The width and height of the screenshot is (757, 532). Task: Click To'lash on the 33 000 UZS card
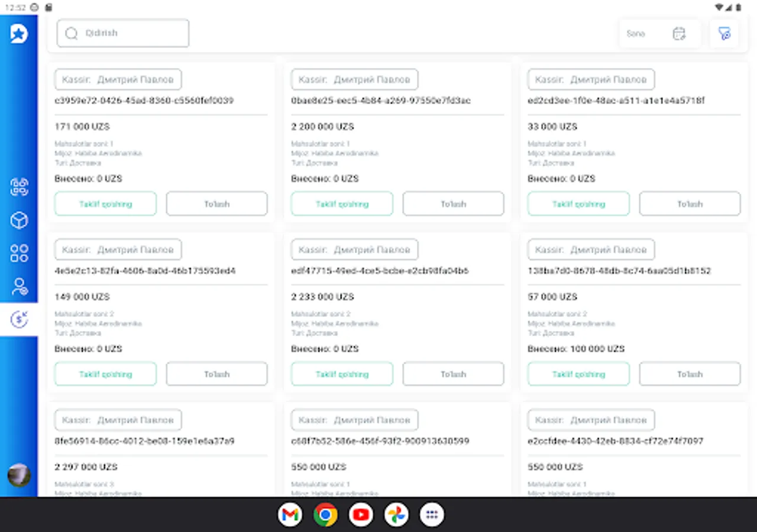tap(690, 204)
